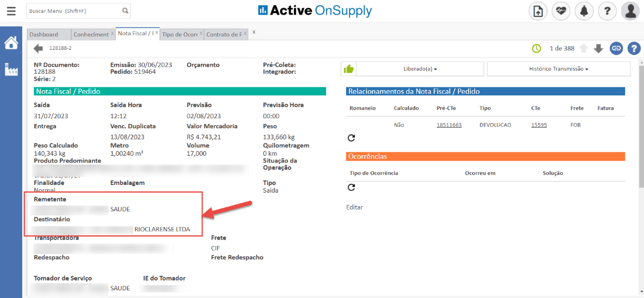Open notifications bell
Viewport: 644px width, 298px height.
pyautogui.click(x=584, y=11)
